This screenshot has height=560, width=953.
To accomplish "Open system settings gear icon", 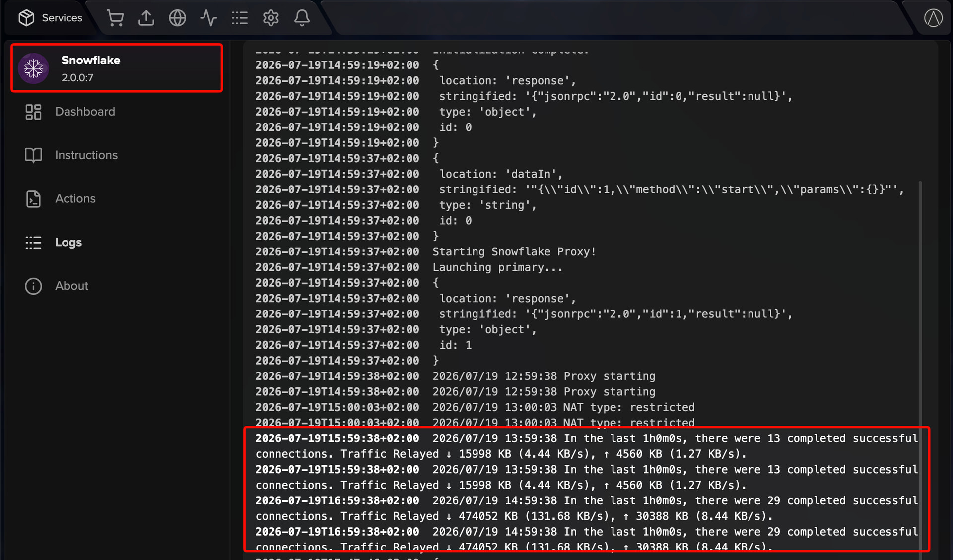I will [x=271, y=18].
